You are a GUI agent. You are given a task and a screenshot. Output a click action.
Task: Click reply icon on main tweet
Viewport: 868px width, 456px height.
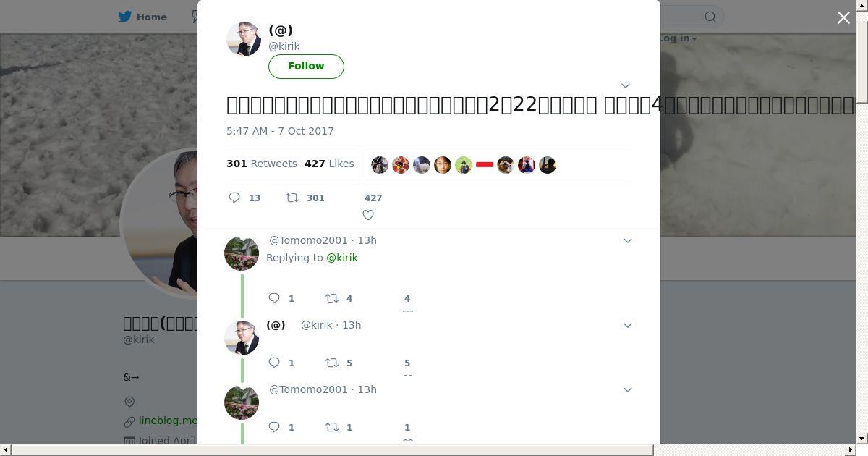click(x=234, y=198)
